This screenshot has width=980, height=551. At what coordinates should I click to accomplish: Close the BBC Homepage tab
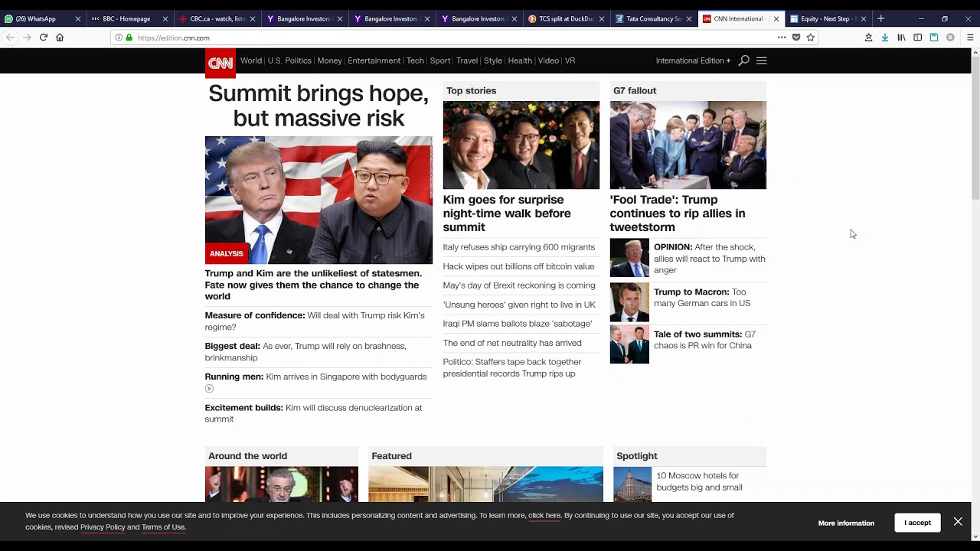pos(165,19)
